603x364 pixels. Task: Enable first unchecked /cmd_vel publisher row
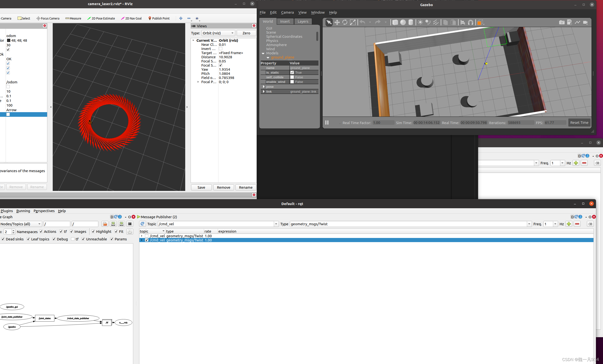click(147, 236)
